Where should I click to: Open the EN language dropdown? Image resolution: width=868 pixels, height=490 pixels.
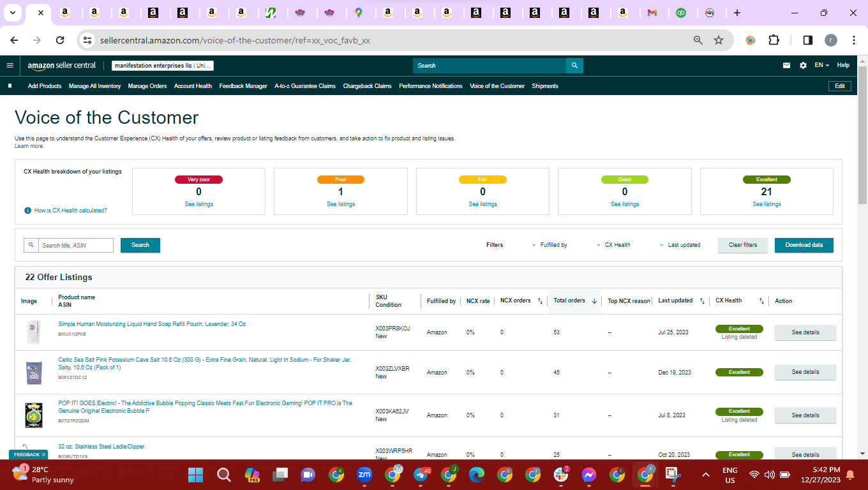click(x=821, y=65)
